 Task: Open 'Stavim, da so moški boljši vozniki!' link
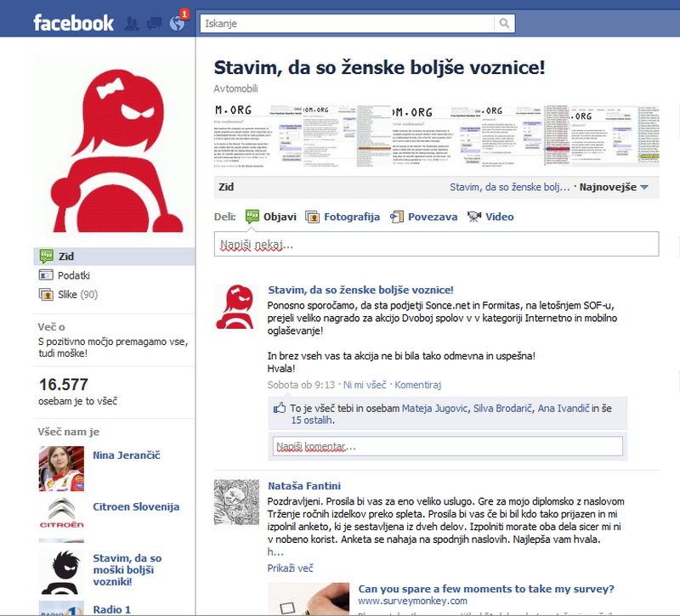[x=127, y=569]
